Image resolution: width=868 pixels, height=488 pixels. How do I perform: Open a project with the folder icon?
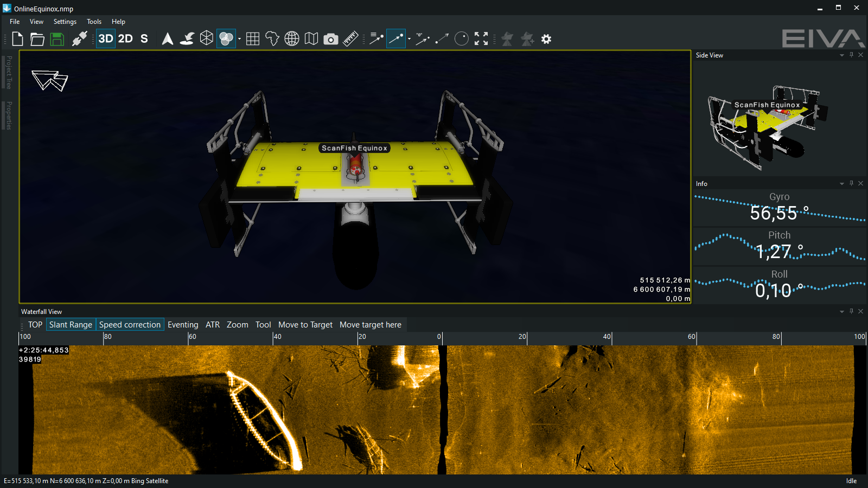click(37, 39)
